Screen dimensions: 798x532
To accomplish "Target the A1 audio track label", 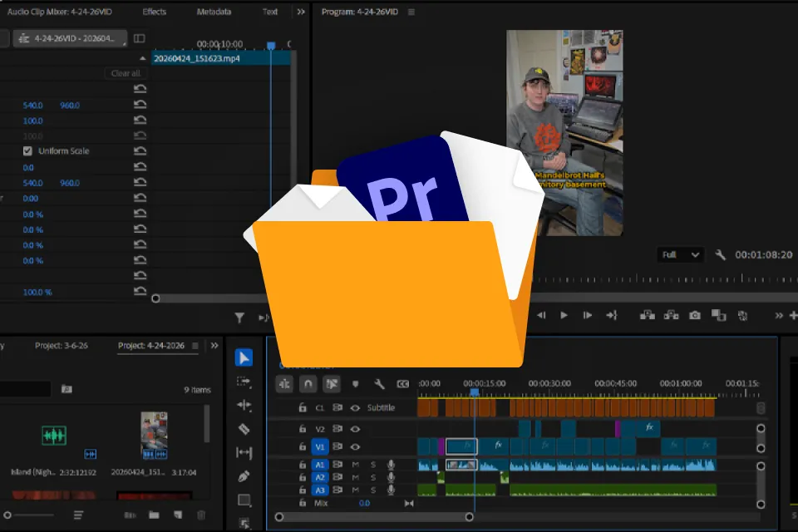I will pyautogui.click(x=319, y=465).
